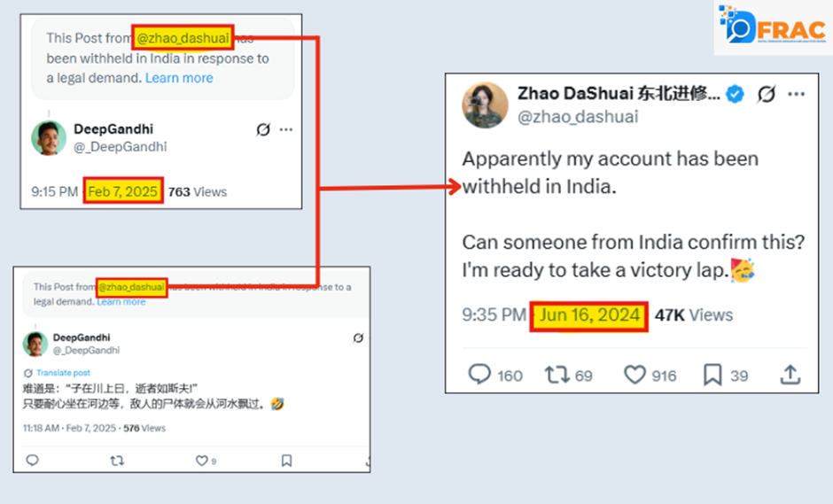Click the Jun 16, 2024 timestamp
The width and height of the screenshot is (833, 504).
588,314
